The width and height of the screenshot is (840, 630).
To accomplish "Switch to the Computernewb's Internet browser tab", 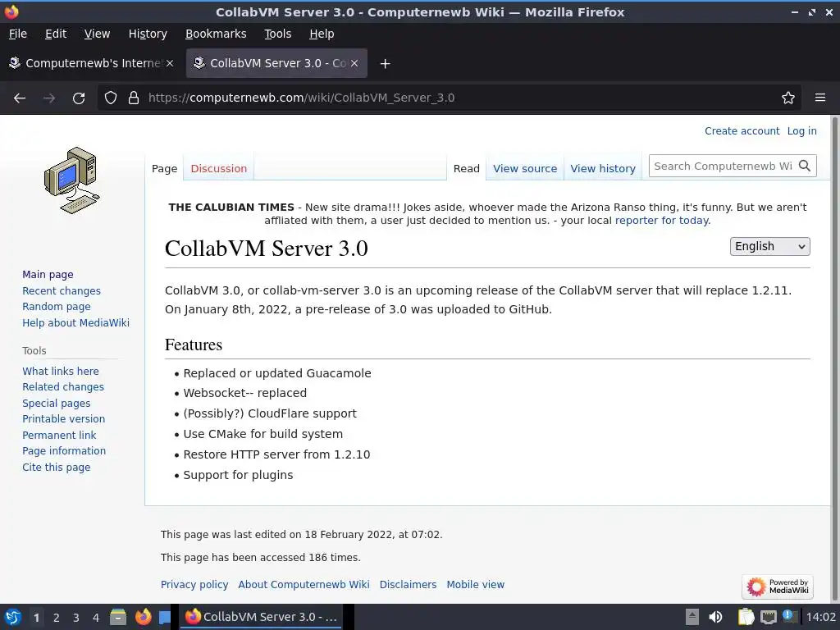I will pos(91,63).
